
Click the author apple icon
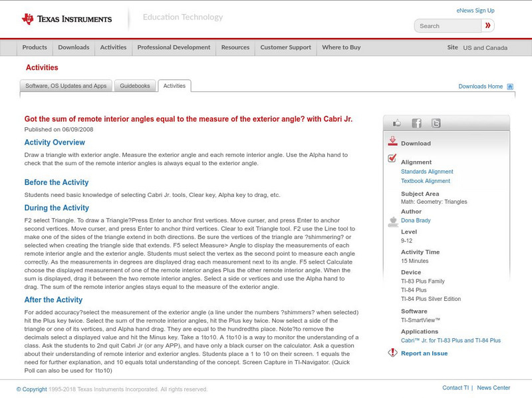(393, 222)
